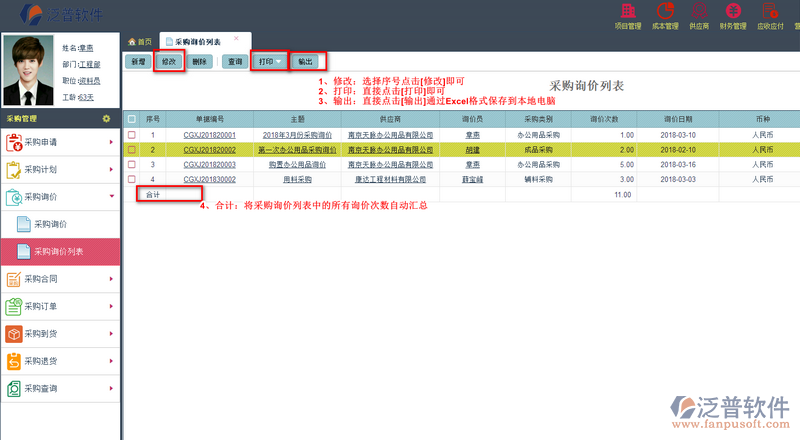Open document link CGXJ201820002

coord(210,150)
